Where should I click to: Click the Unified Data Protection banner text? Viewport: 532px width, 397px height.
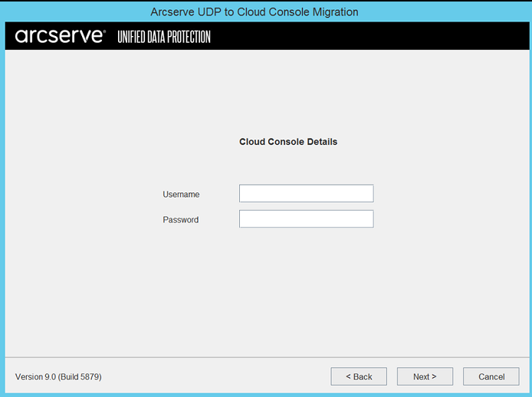(x=164, y=37)
